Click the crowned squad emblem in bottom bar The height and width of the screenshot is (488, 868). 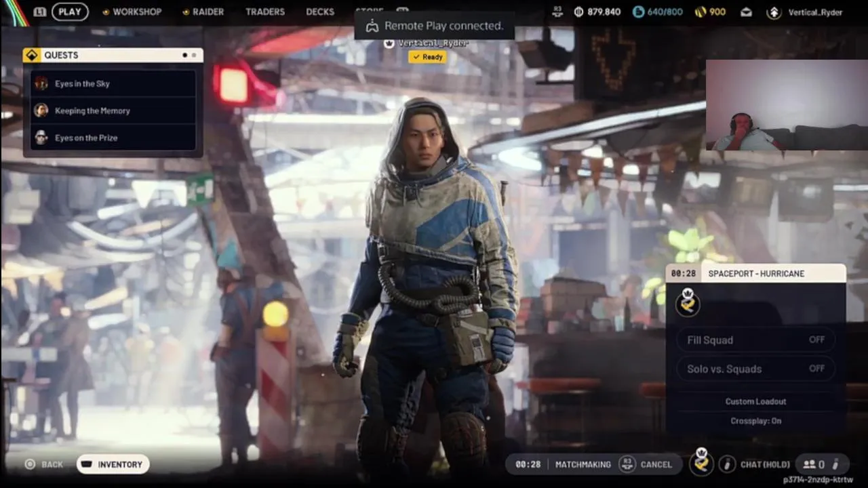pyautogui.click(x=701, y=462)
